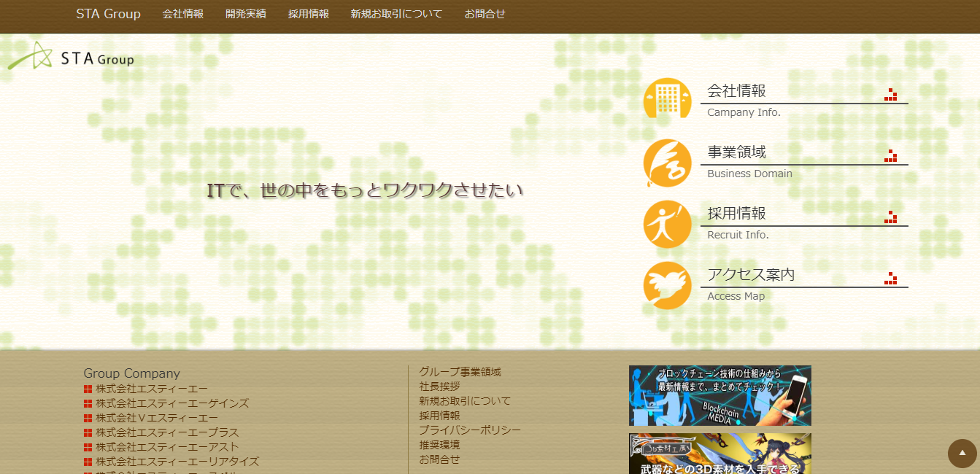Click STA Group text in navigation bar
The height and width of the screenshot is (474, 980).
(x=108, y=14)
